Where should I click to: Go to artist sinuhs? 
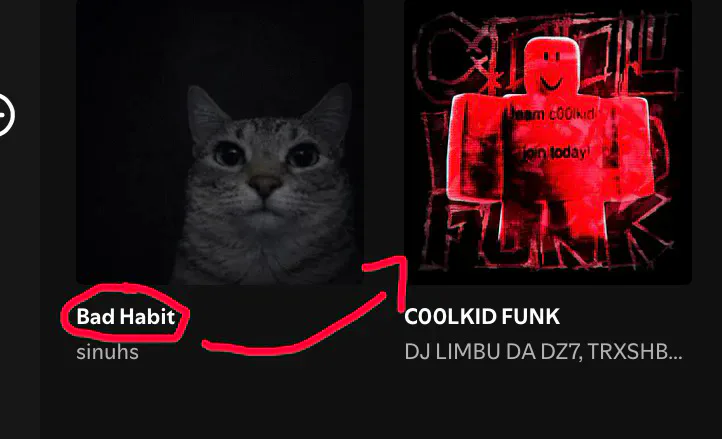107,352
